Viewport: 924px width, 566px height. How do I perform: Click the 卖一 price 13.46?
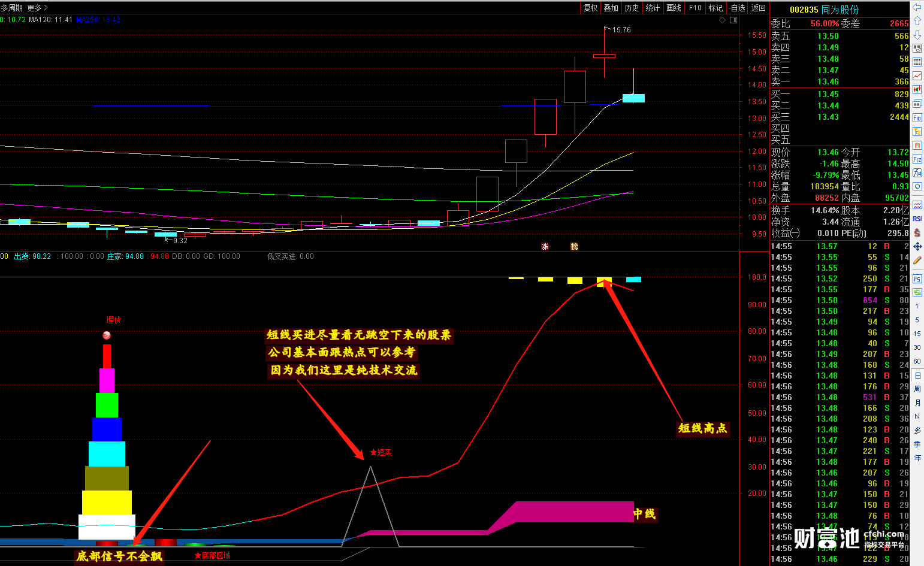coord(828,81)
